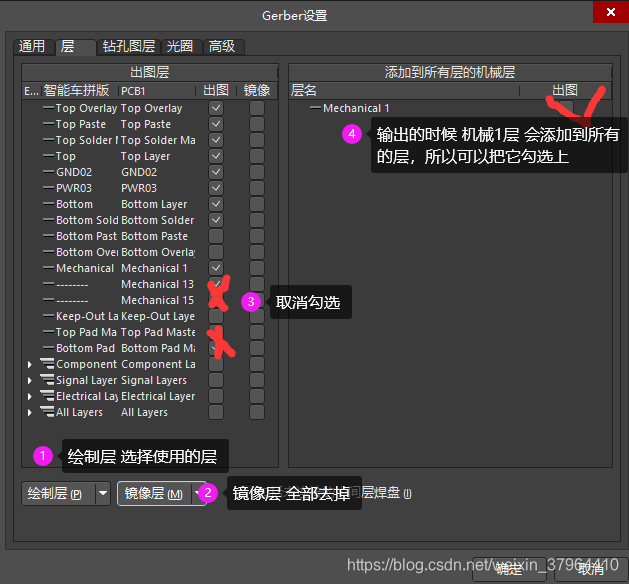Image resolution: width=629 pixels, height=584 pixels.
Task: Expand the Signal Layers group
Action: pyautogui.click(x=29, y=380)
